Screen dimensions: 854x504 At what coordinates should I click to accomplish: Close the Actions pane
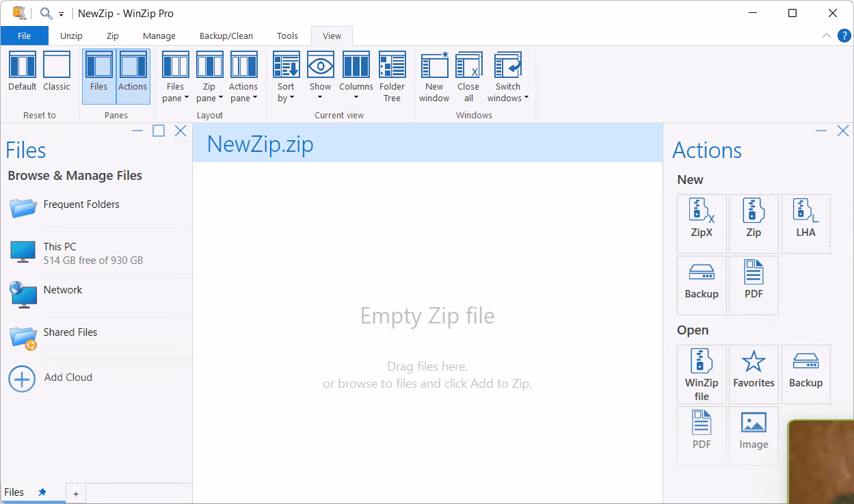[843, 131]
